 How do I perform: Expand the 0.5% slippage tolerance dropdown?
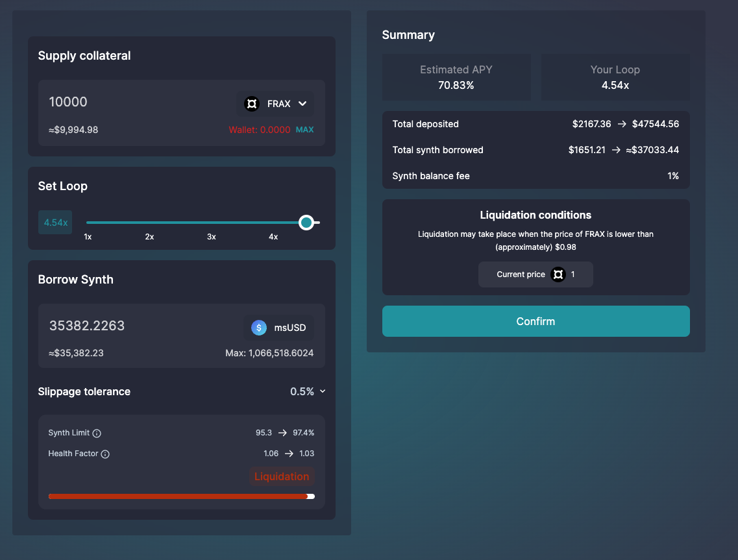tap(308, 391)
